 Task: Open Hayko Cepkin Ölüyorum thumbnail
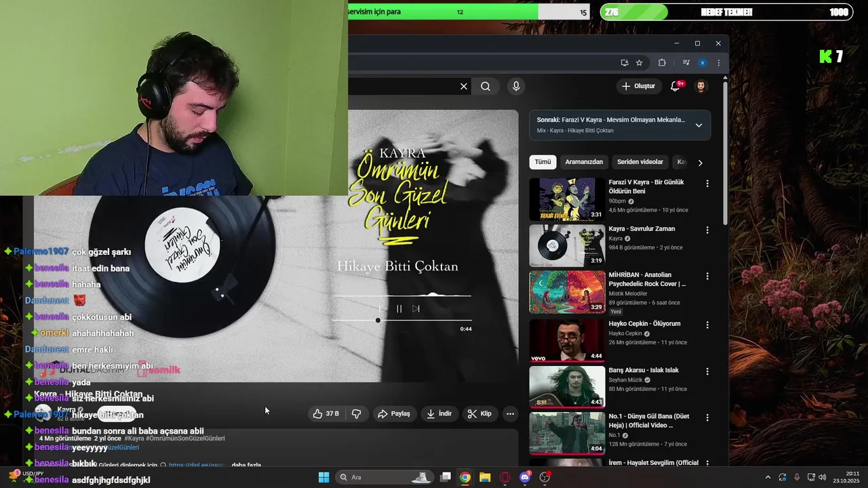coord(567,340)
